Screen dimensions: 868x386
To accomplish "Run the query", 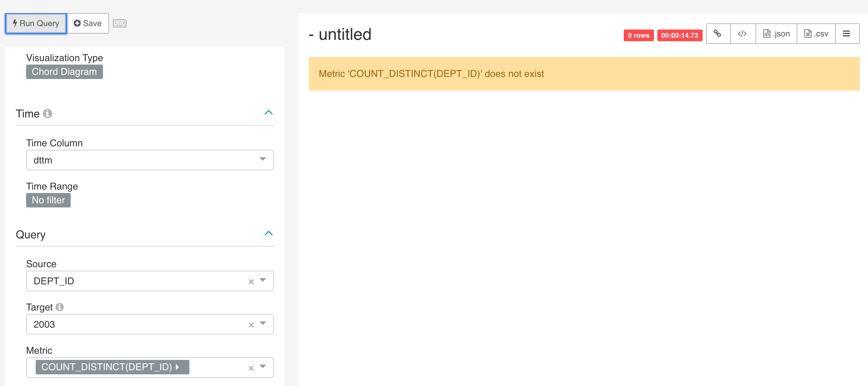I will tap(36, 23).
